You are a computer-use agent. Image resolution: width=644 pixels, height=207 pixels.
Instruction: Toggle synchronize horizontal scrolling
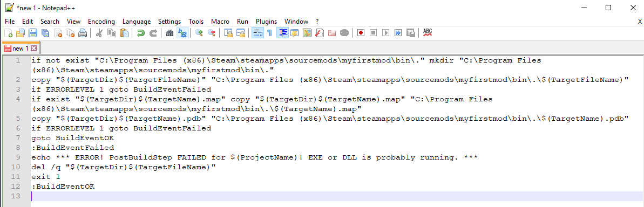pyautogui.click(x=241, y=33)
